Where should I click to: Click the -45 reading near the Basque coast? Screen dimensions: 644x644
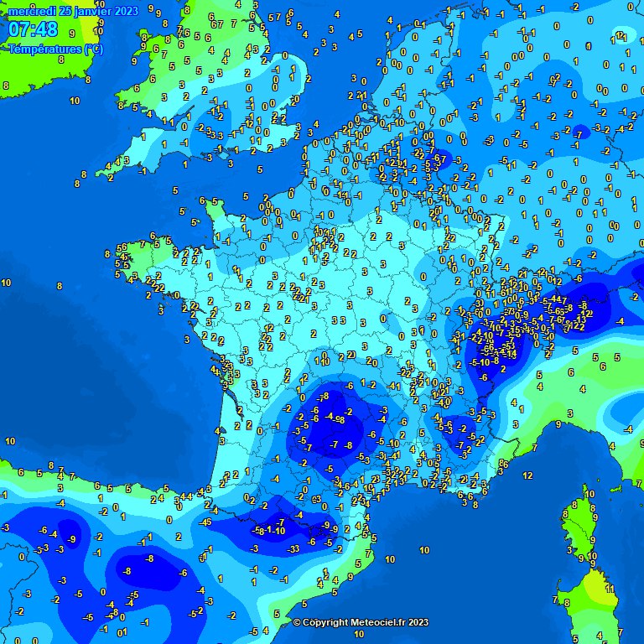coord(206,522)
